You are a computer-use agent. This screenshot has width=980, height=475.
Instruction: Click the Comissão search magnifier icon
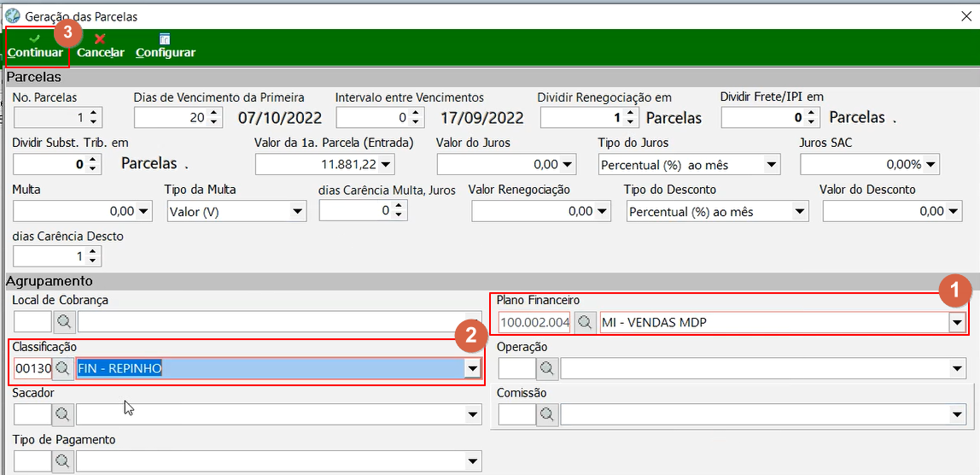tap(547, 414)
